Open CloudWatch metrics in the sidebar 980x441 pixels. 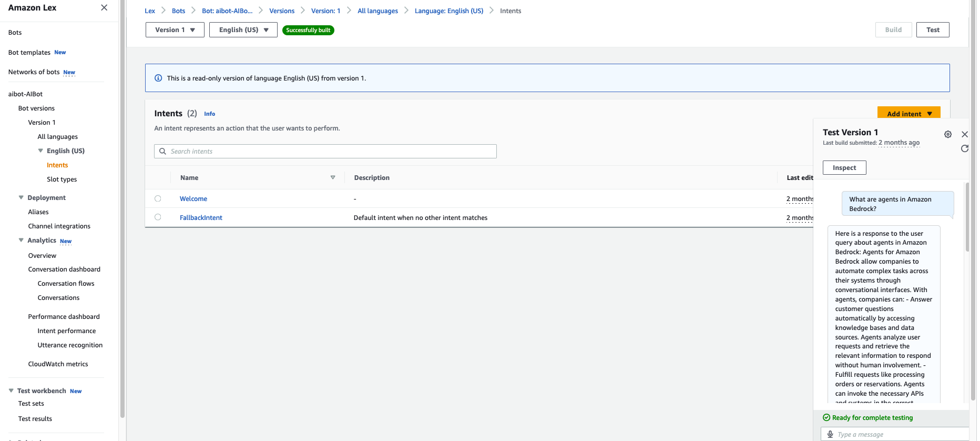[x=58, y=364]
